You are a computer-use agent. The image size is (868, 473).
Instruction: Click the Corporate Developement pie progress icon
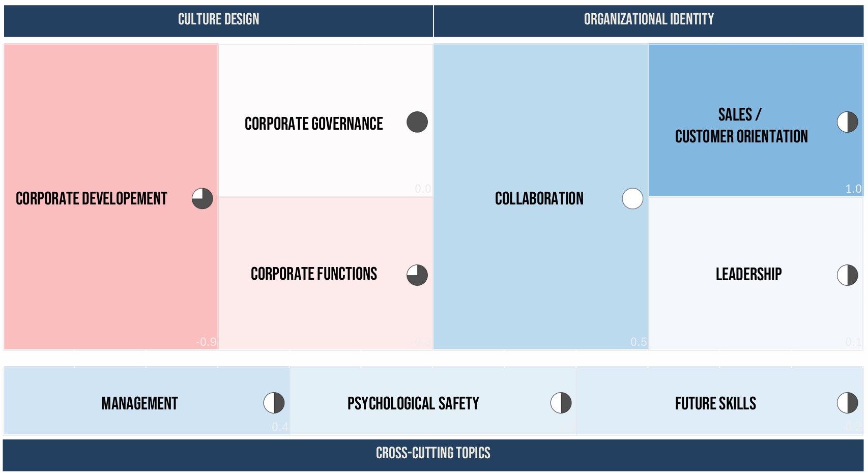(x=202, y=198)
